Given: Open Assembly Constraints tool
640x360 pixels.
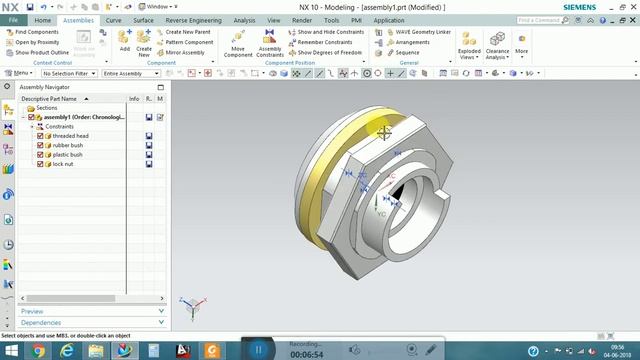Looking at the screenshot, I should [270, 43].
